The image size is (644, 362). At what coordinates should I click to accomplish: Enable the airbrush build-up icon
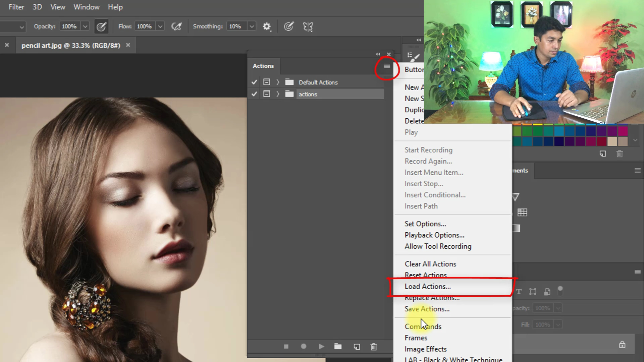(176, 26)
